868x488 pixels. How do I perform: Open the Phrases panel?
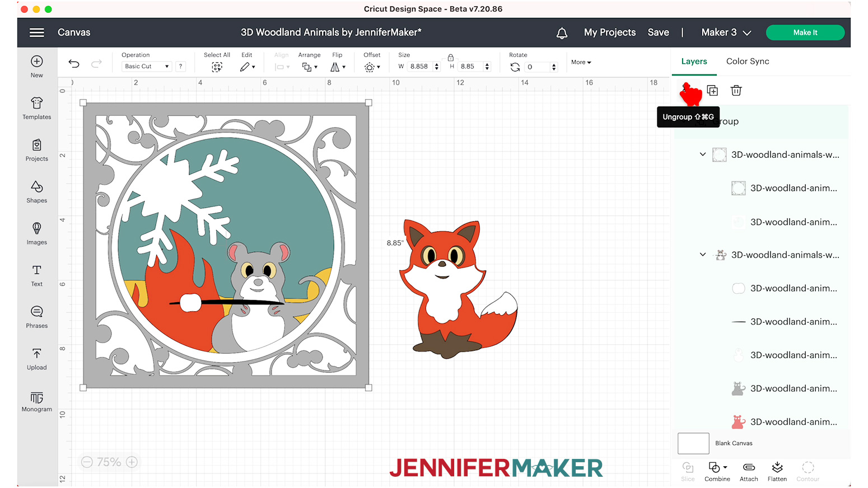tap(37, 317)
